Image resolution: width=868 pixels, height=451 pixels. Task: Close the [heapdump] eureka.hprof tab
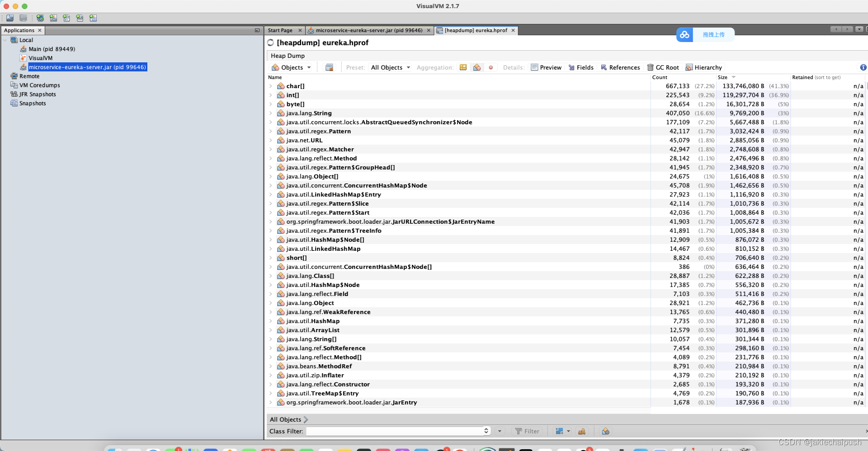pyautogui.click(x=513, y=30)
